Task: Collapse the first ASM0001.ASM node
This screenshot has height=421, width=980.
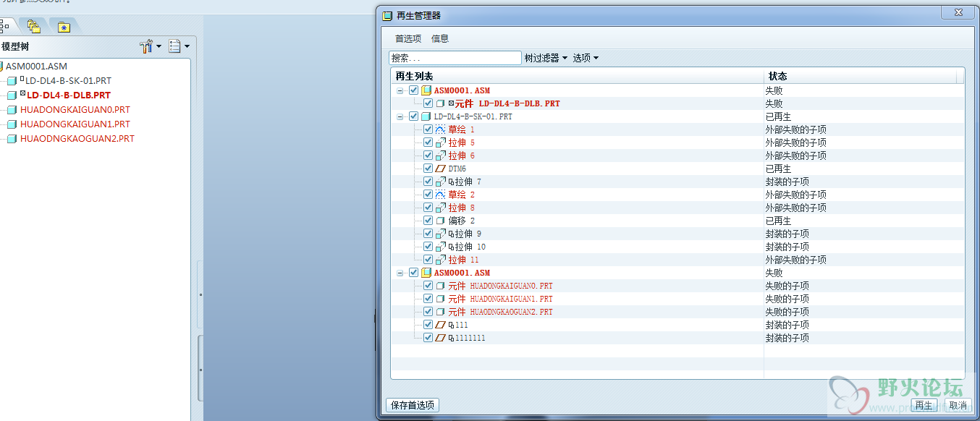Action: coord(400,90)
